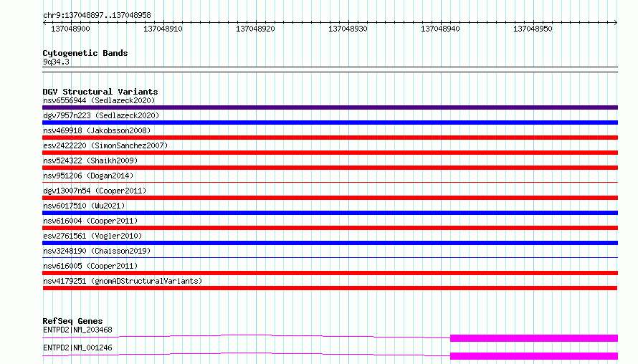Open the nsv524322 (Shaikh2009) variant
638x364 pixels.
click(x=90, y=161)
